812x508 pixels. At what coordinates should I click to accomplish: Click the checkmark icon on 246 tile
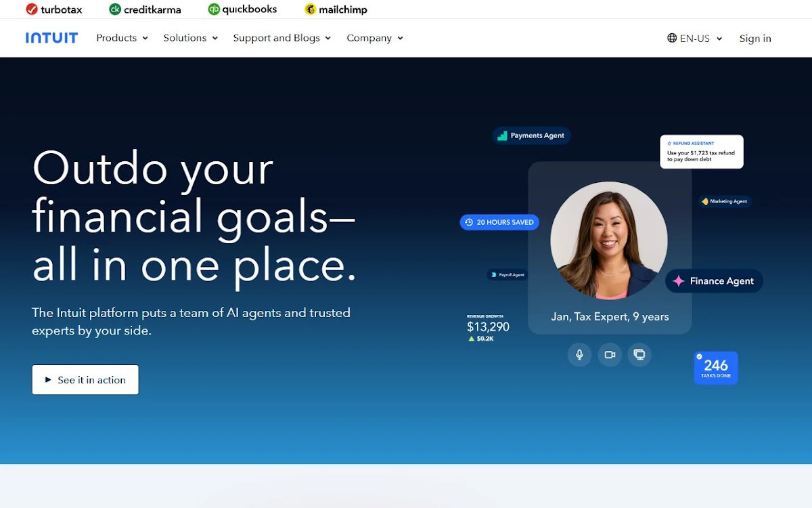[x=700, y=356]
